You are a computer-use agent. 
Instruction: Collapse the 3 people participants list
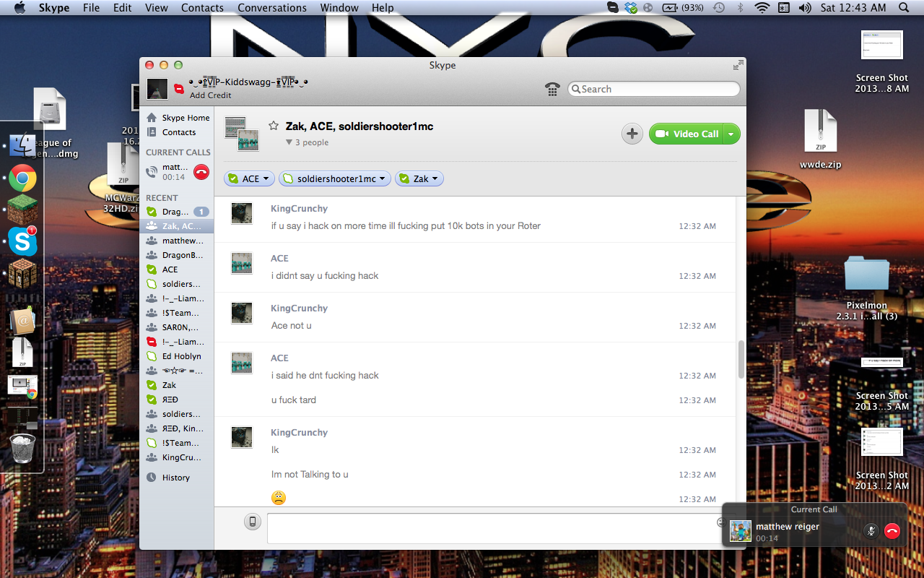pos(289,142)
